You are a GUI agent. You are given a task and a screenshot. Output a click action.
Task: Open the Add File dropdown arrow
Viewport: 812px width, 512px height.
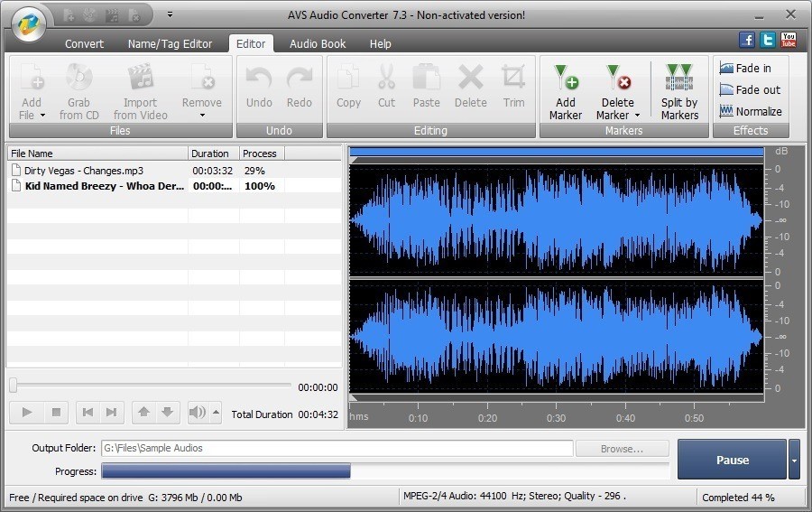point(43,116)
